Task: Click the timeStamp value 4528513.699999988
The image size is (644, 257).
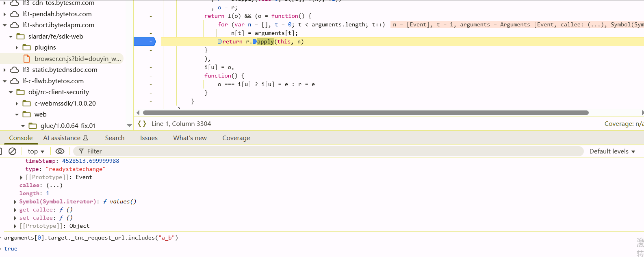Action: point(91,161)
